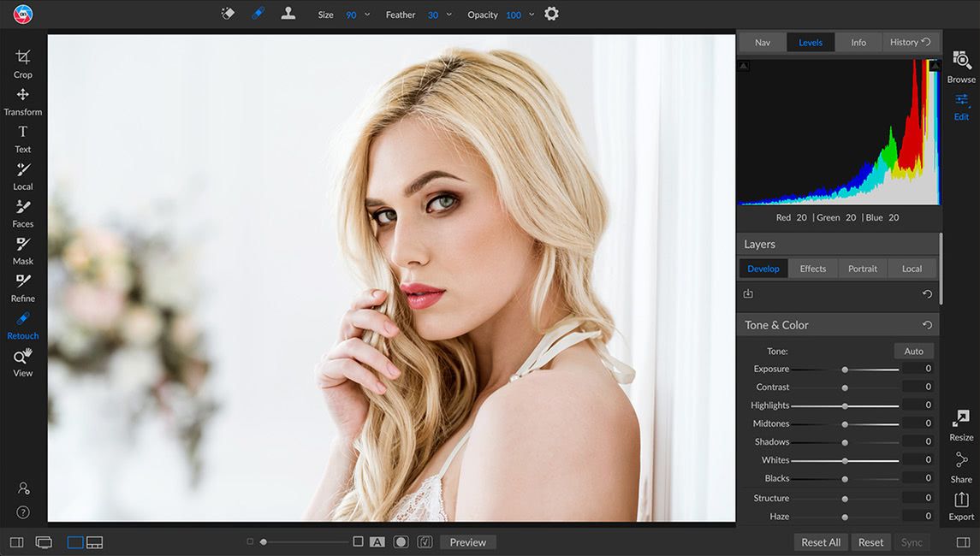This screenshot has height=556, width=980.
Task: Open the Browse module
Action: (961, 67)
